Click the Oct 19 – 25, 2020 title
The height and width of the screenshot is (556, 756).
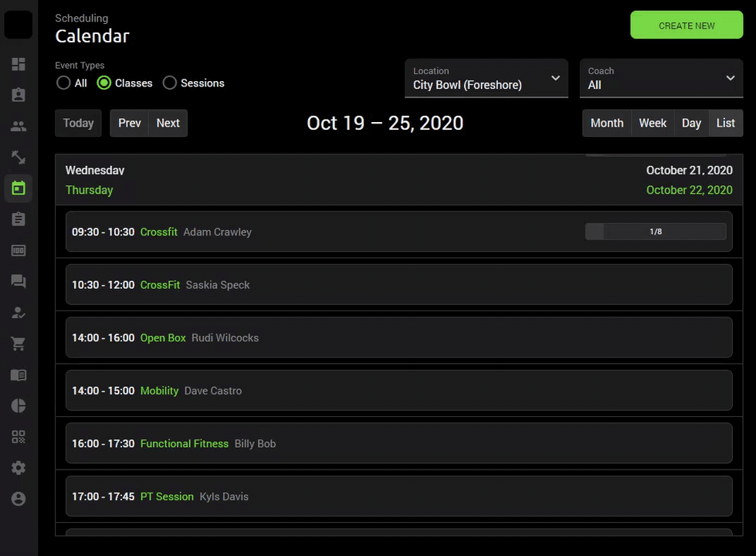click(x=385, y=123)
